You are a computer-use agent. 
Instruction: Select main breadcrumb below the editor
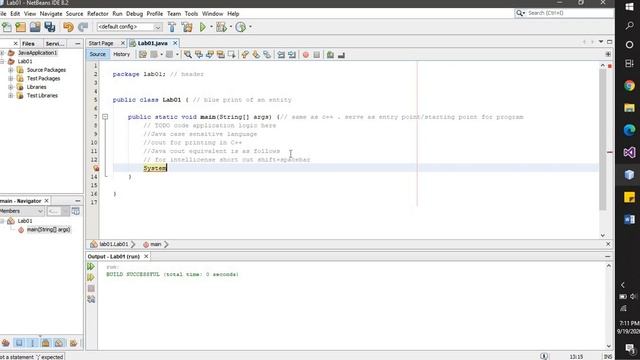156,244
